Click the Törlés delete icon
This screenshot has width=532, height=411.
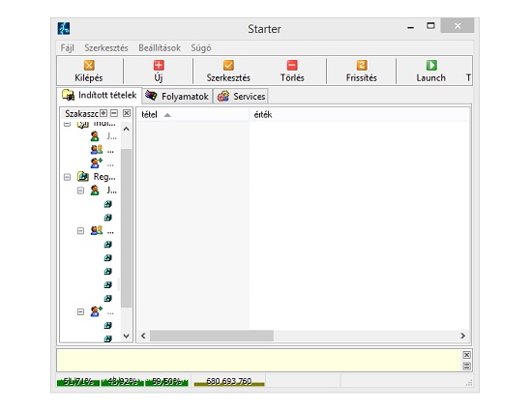coord(292,65)
